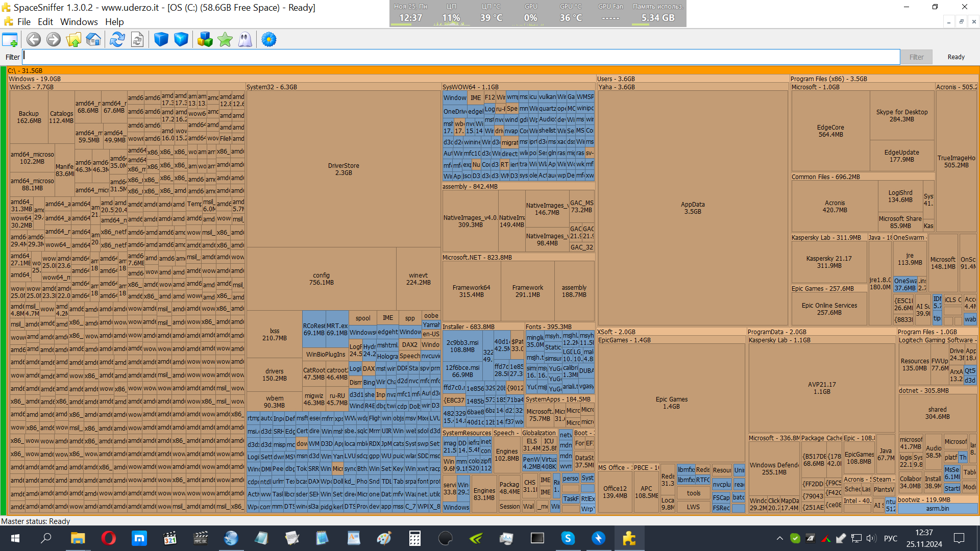This screenshot has height=551, width=980.
Task: Click the Filter button
Action: (916, 57)
